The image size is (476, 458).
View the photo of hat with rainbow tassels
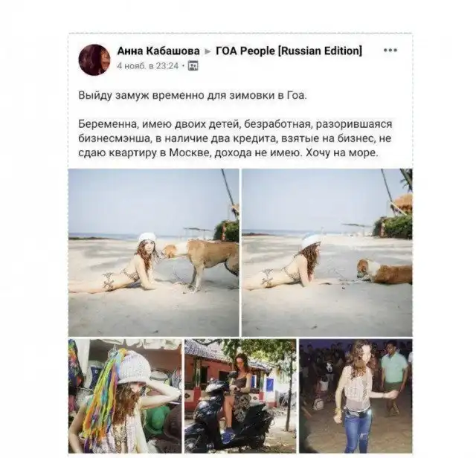click(x=125, y=396)
